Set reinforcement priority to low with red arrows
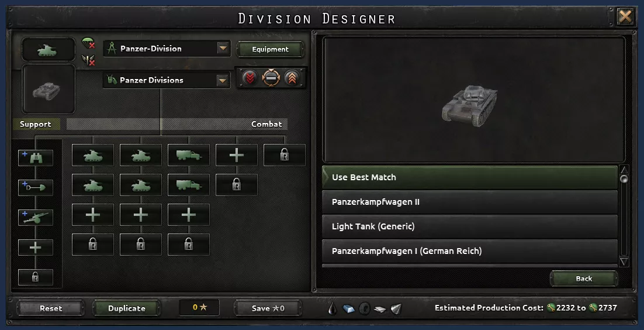644x330 pixels. point(250,78)
